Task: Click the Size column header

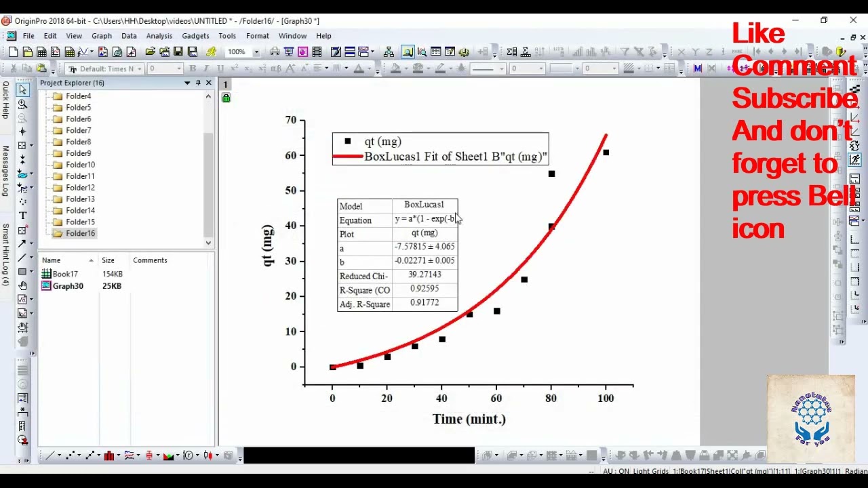Action: (108, 260)
